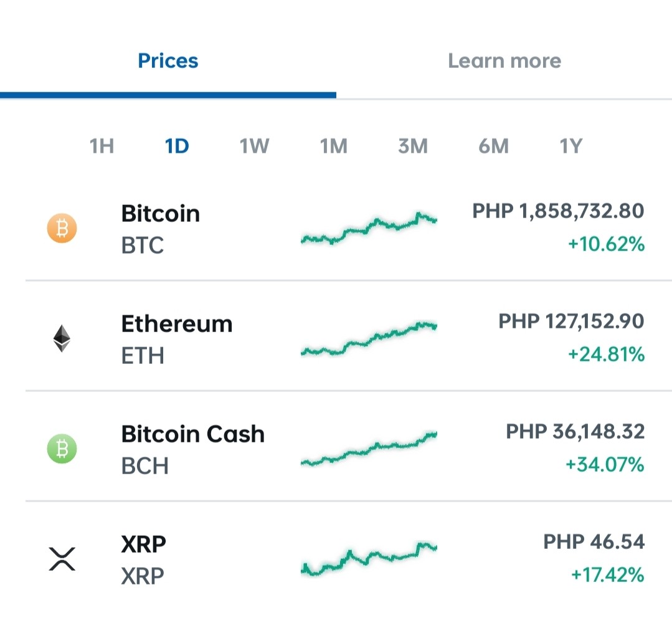Click the green Bitcoin Cash icon
The width and height of the screenshot is (672, 638).
(x=62, y=449)
